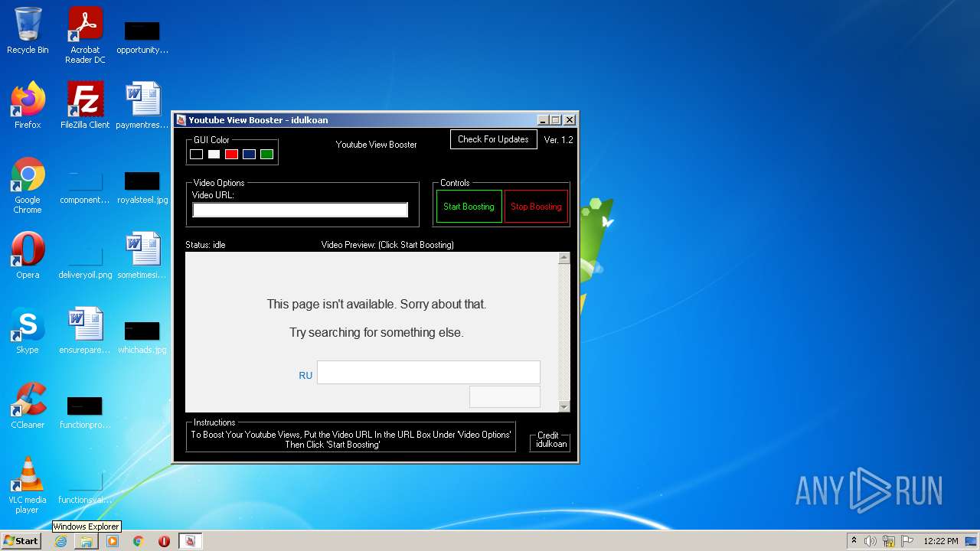Click the 'Status: idle' text
The image size is (980, 551).
pos(205,245)
